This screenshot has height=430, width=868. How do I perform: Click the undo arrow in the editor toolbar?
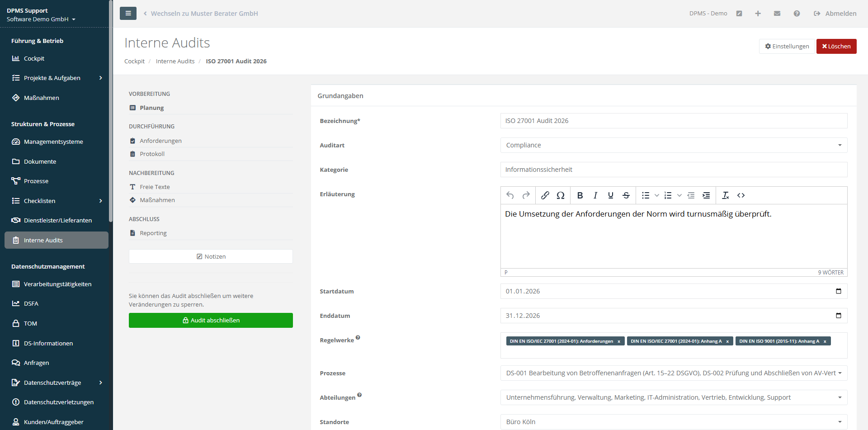tap(510, 195)
